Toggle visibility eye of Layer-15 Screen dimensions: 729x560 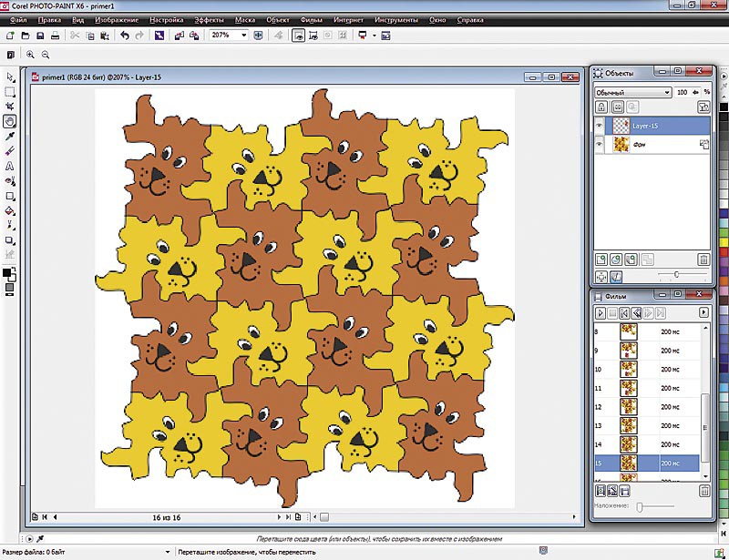600,126
